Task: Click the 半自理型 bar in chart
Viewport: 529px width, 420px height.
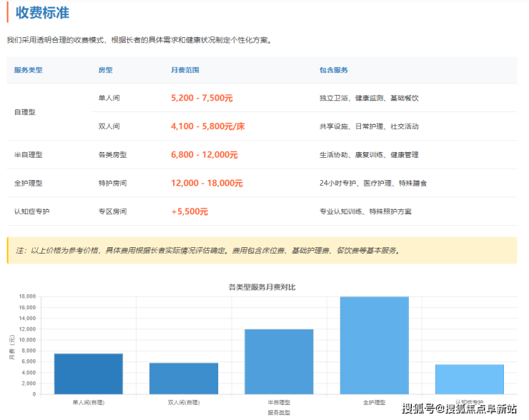Action: pos(279,361)
